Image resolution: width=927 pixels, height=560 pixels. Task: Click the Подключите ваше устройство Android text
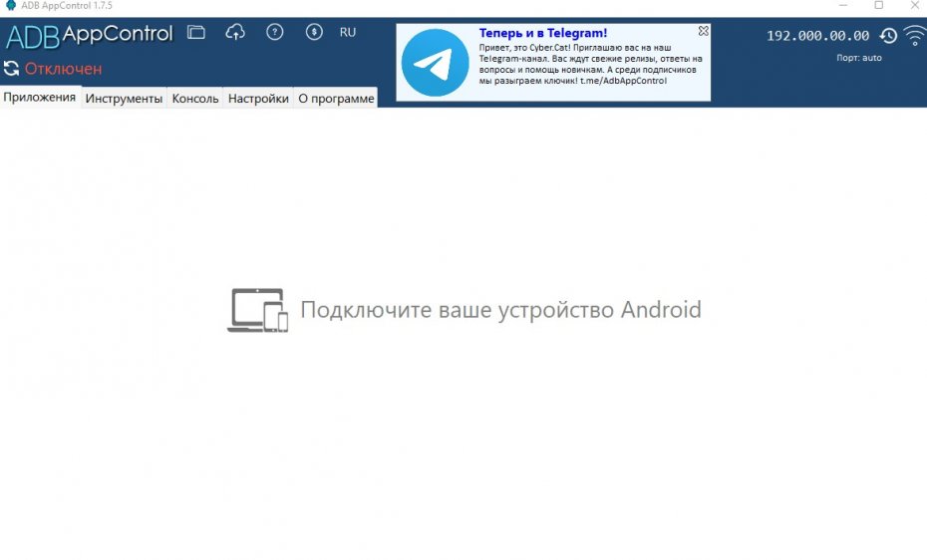(500, 310)
